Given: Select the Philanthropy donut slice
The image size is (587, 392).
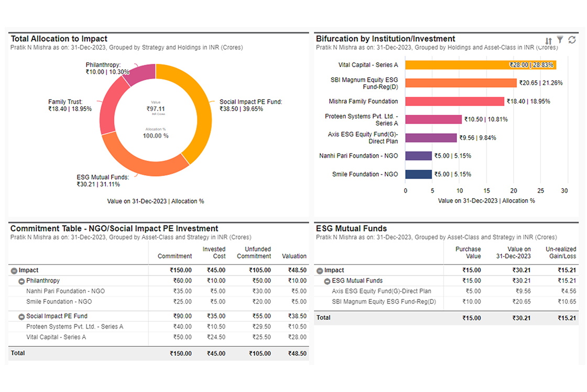Looking at the screenshot, I should 142,73.
